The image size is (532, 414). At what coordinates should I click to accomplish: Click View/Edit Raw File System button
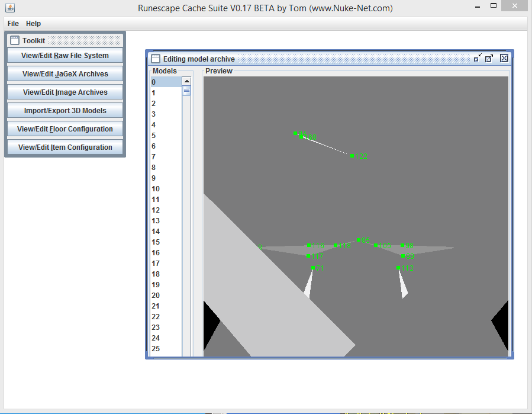point(65,55)
